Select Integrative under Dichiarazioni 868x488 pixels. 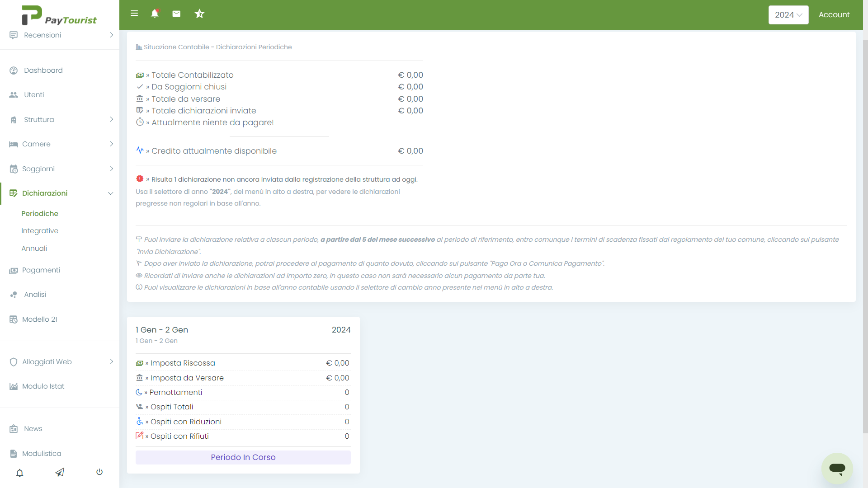point(40,231)
